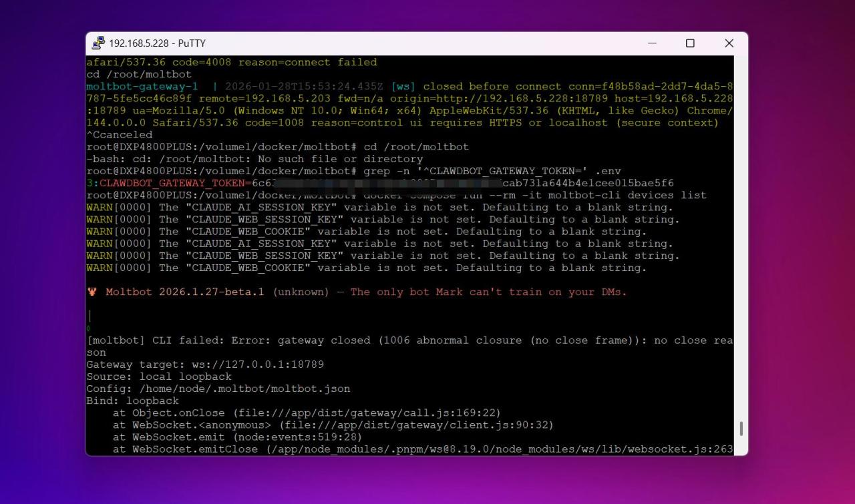
Task: Open the PuTTY system menu icon
Action: pos(98,43)
